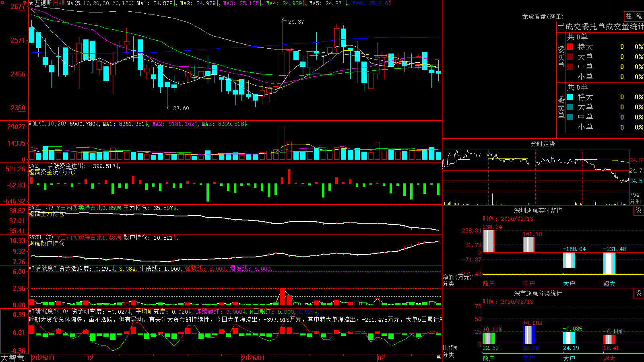Click the 26.37 high price marker
Screen dimensions: 644x362
click(x=296, y=22)
